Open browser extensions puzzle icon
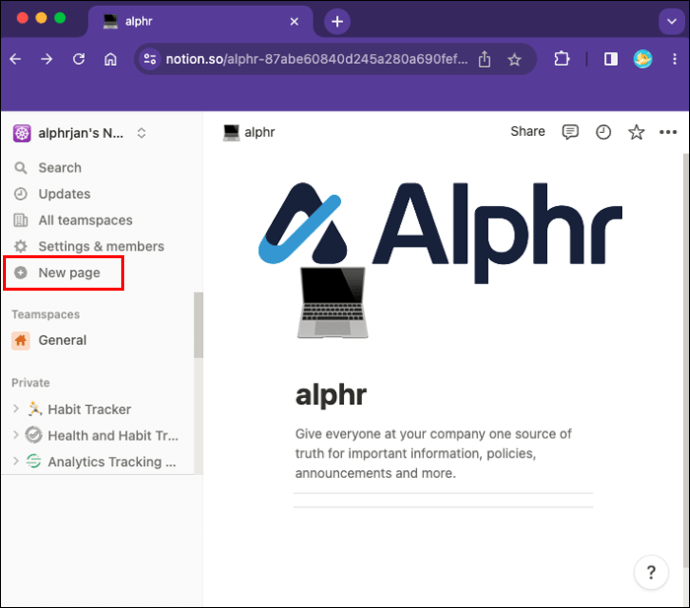690x608 pixels. click(x=562, y=59)
